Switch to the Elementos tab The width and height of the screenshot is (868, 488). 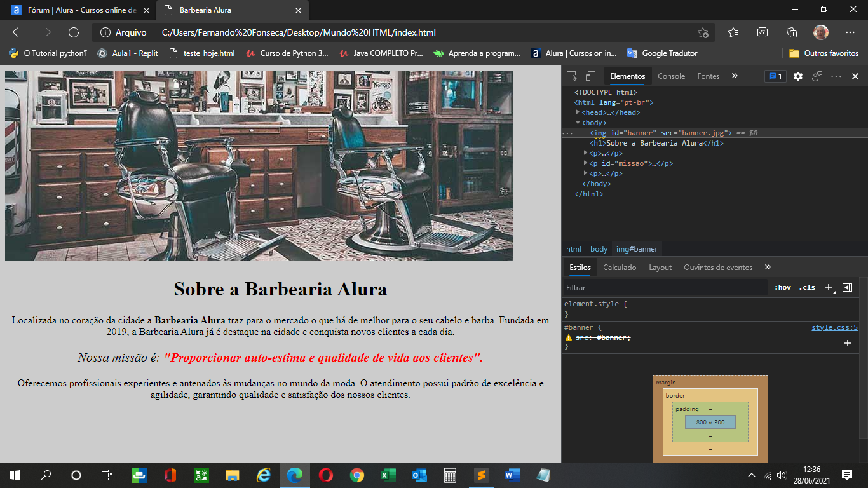627,76
